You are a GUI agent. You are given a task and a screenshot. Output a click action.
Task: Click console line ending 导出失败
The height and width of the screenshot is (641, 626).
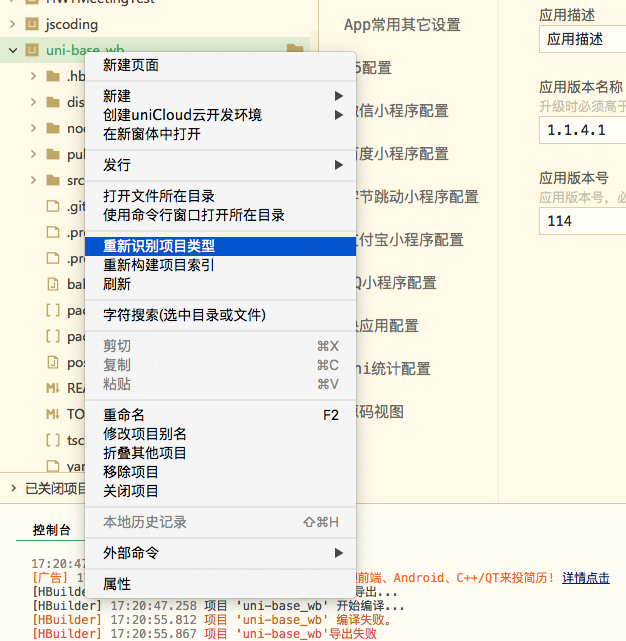point(204,634)
